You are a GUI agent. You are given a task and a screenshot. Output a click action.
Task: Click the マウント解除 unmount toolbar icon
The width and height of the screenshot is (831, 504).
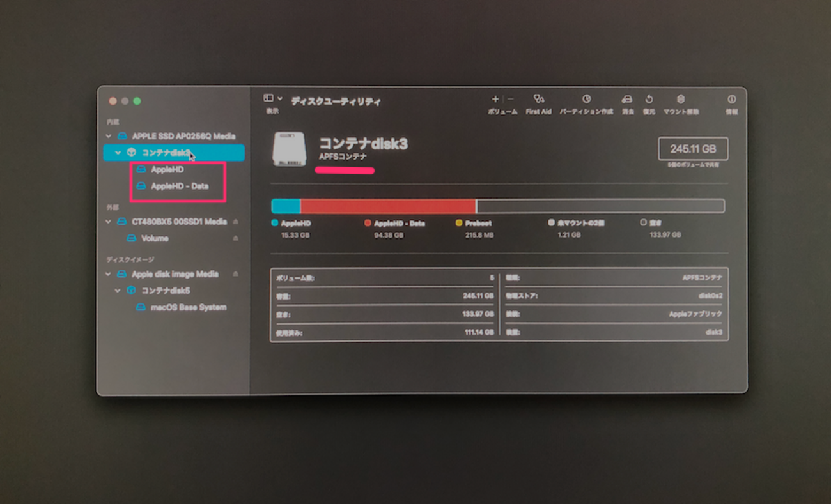681,99
